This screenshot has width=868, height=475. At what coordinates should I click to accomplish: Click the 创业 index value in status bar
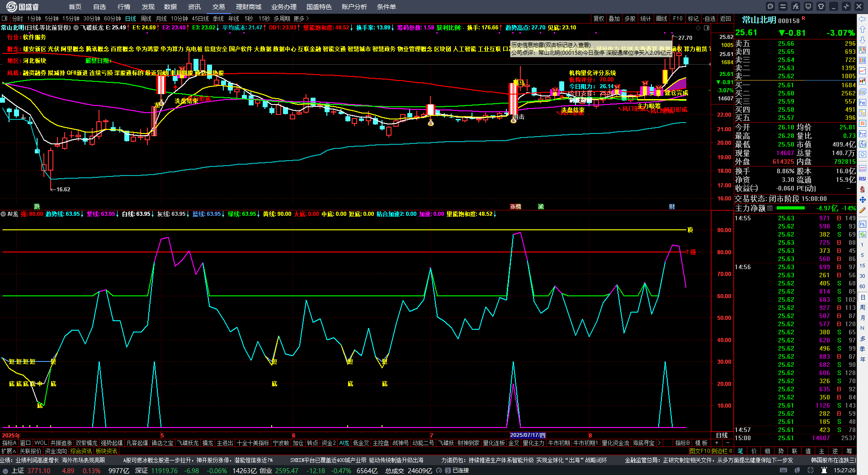pos(287,470)
